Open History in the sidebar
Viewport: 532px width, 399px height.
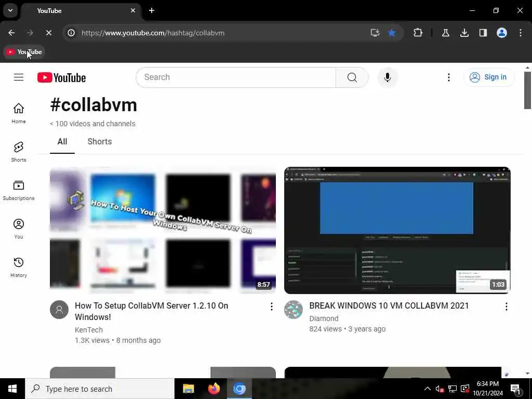coord(19,267)
